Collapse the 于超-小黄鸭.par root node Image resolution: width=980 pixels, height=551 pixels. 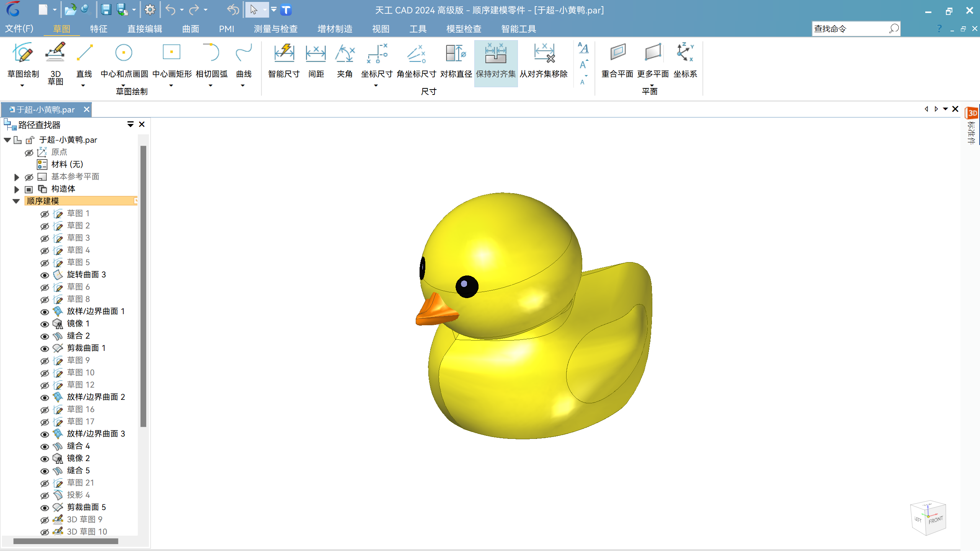click(x=7, y=140)
